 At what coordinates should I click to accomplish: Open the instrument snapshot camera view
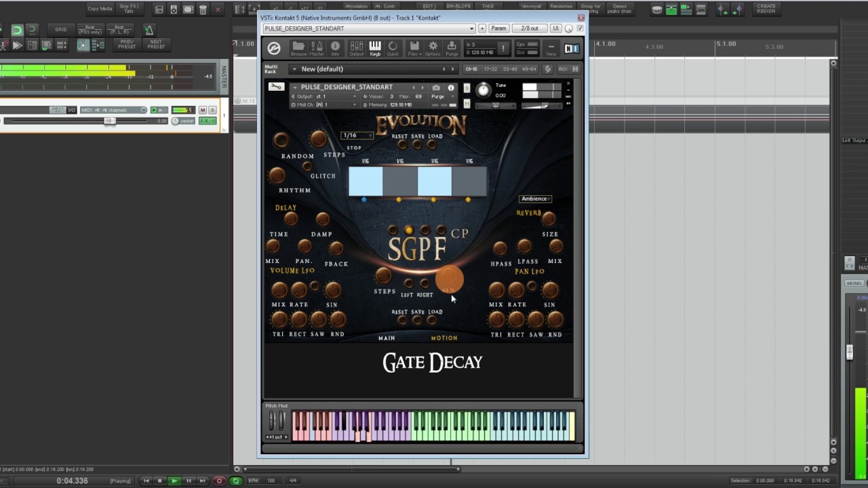pos(436,87)
